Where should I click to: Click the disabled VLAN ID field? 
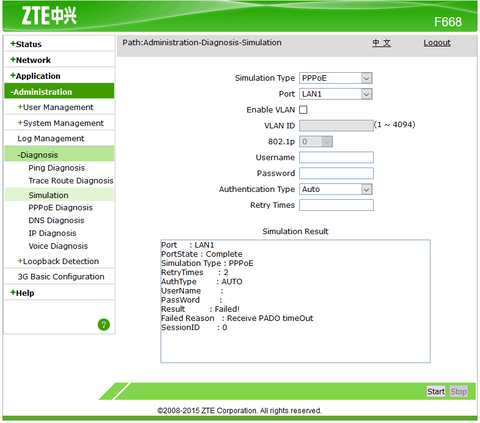336,126
